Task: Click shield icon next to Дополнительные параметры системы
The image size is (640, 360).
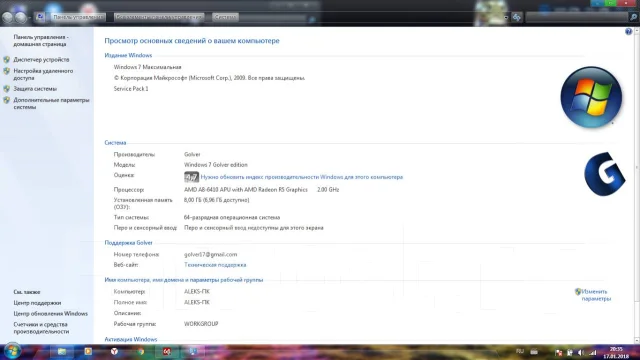Action: click(x=7, y=100)
